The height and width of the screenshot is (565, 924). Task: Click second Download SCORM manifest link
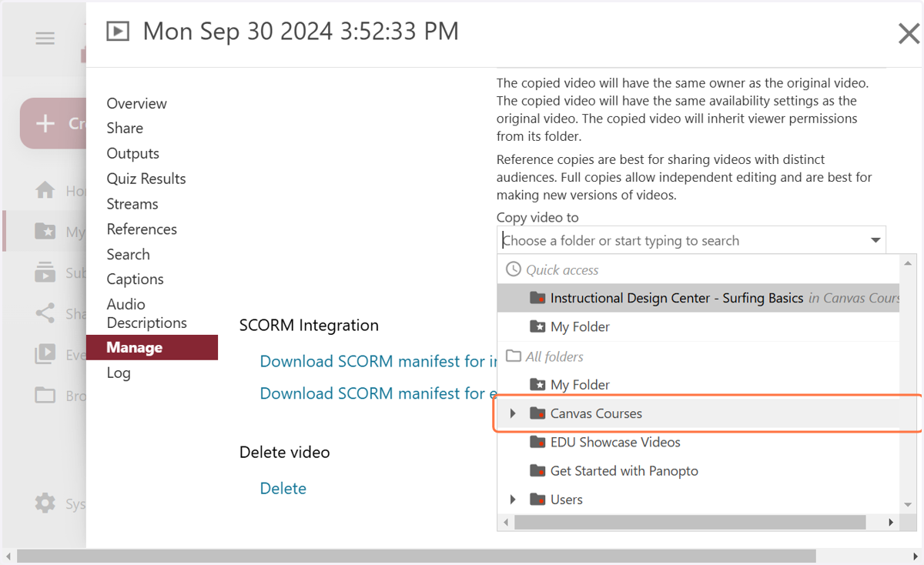click(x=378, y=393)
